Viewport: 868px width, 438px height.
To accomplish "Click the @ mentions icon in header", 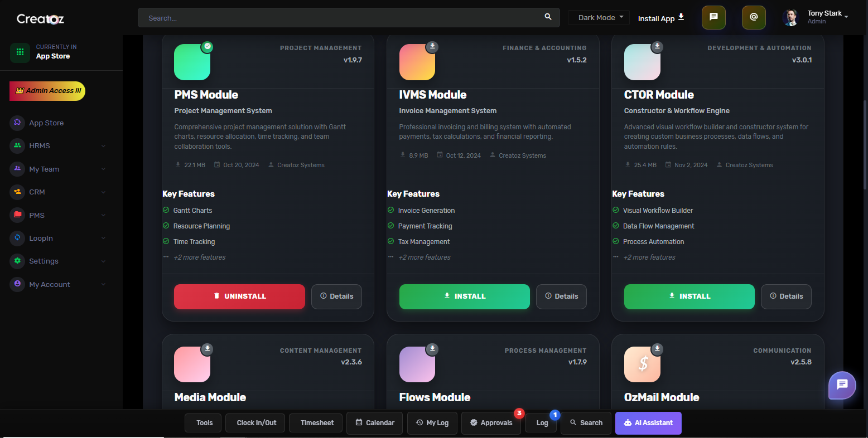I will coord(754,17).
